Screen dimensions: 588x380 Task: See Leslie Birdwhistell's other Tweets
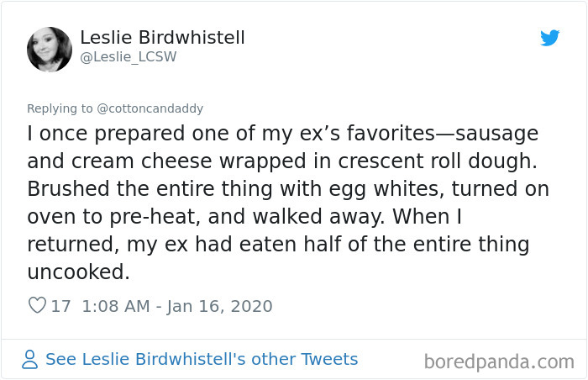tap(202, 359)
